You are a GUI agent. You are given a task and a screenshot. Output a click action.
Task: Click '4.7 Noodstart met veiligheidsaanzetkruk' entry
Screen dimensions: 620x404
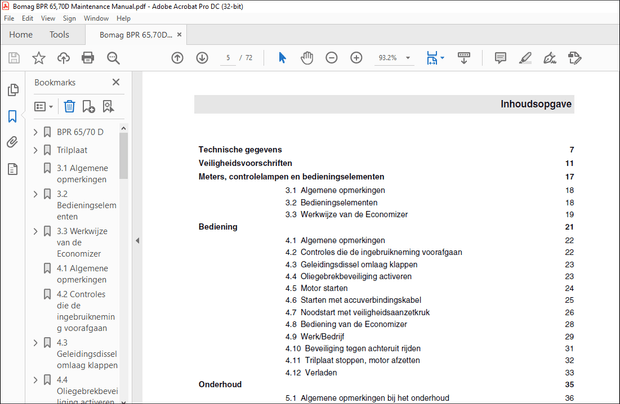pyautogui.click(x=357, y=312)
